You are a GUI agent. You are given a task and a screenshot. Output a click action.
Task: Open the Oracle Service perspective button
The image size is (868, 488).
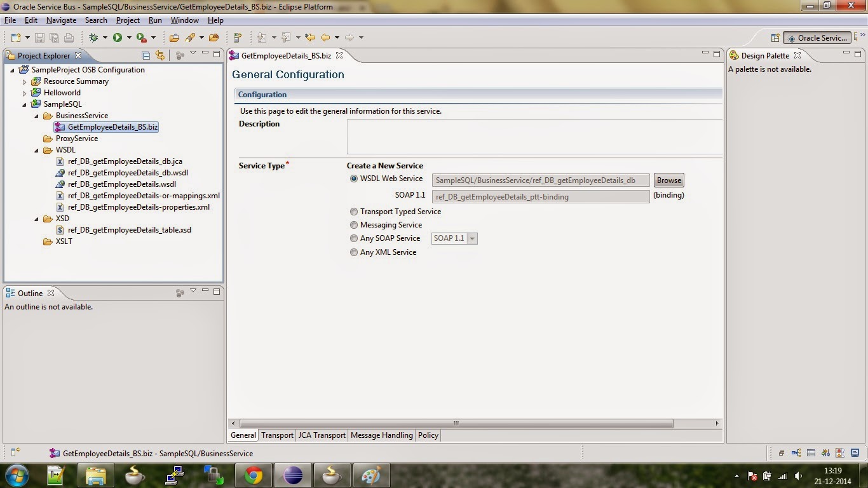(x=817, y=37)
